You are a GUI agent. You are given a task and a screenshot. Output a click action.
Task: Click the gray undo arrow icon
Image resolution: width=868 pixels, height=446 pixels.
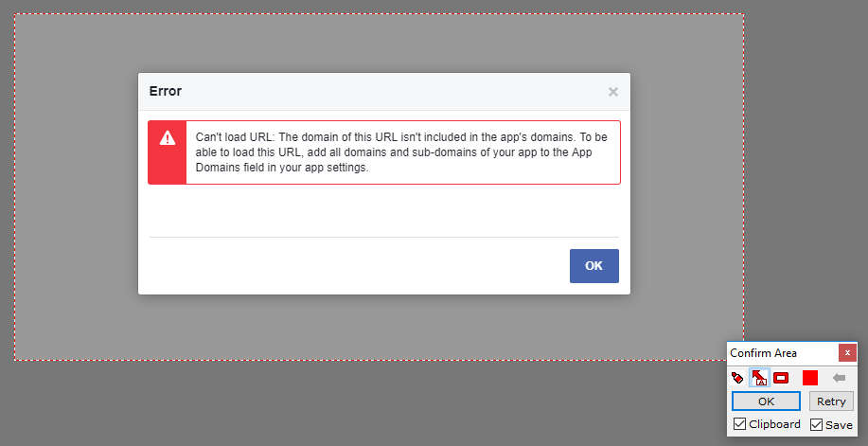tap(840, 378)
